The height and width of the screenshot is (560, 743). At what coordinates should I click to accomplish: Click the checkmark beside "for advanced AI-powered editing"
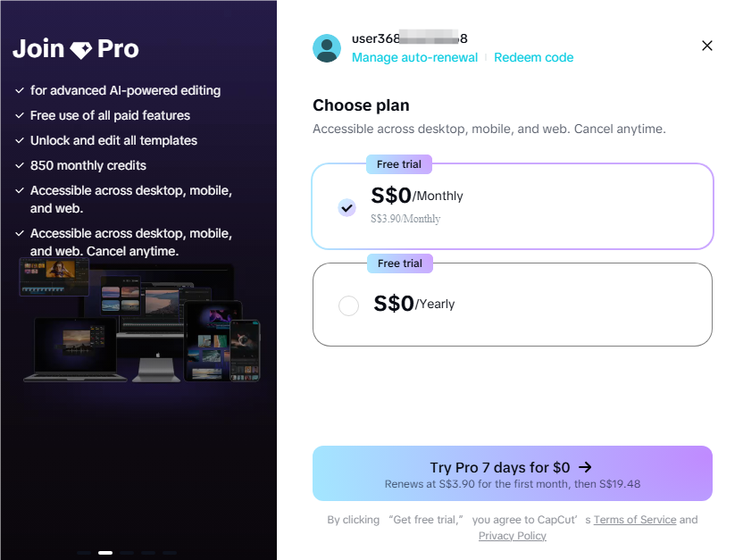(19, 90)
